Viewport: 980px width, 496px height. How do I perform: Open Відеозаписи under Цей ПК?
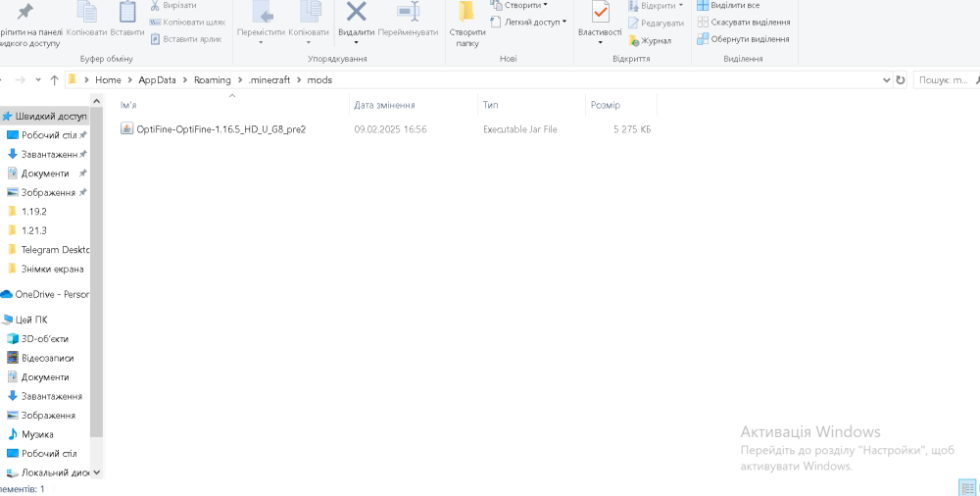click(45, 358)
